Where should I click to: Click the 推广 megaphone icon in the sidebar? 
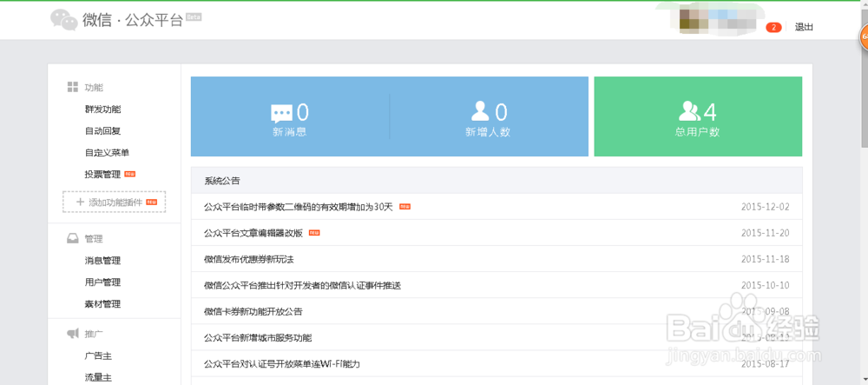point(73,334)
